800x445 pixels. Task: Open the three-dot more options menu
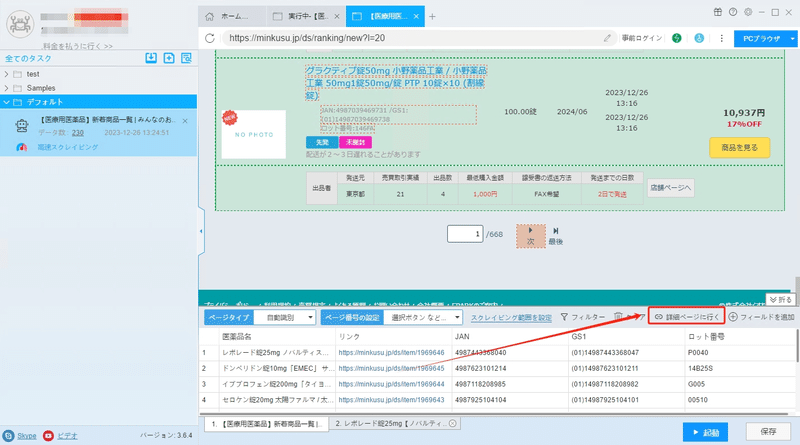coord(721,38)
